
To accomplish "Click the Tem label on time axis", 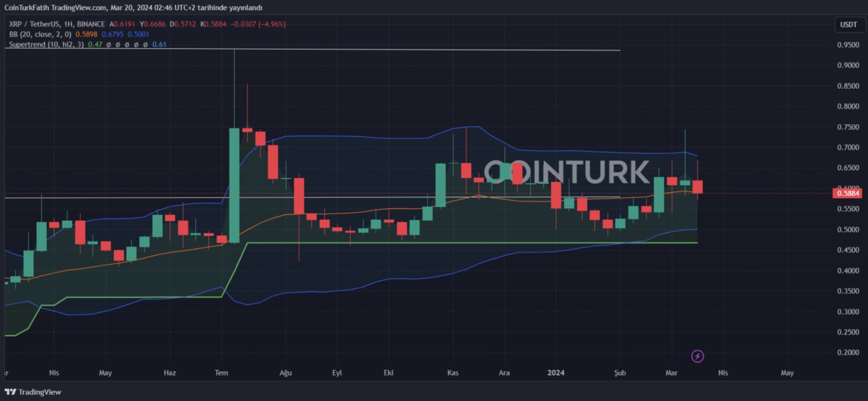I will [221, 373].
